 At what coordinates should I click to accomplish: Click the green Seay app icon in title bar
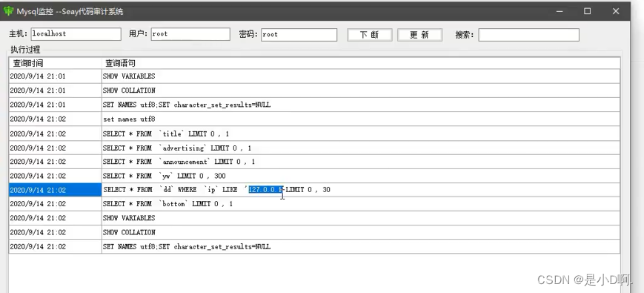tap(8, 11)
